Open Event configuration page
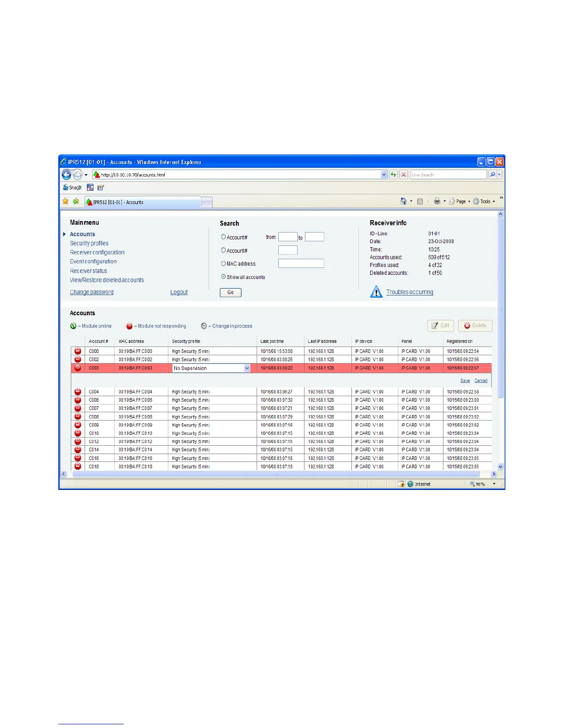Image resolution: width=563 pixels, height=728 pixels. pos(93,262)
